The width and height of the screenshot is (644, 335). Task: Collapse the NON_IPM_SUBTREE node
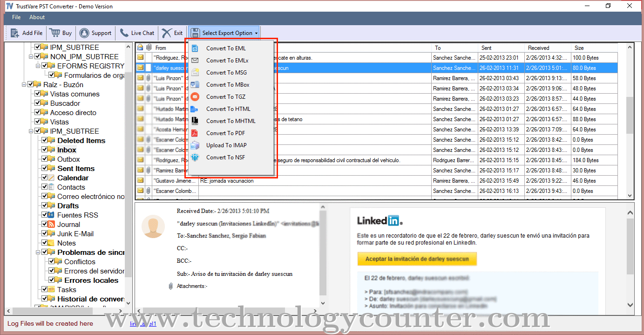pyautogui.click(x=31, y=56)
